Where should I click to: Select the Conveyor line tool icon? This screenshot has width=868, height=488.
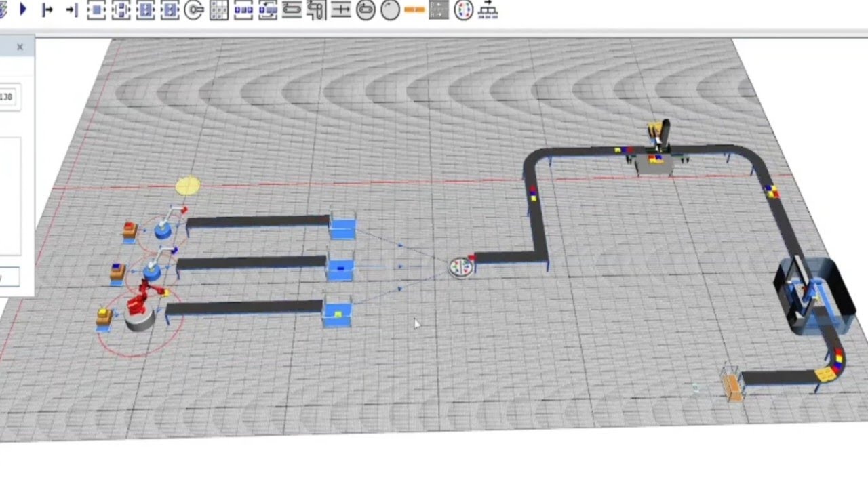click(x=292, y=9)
